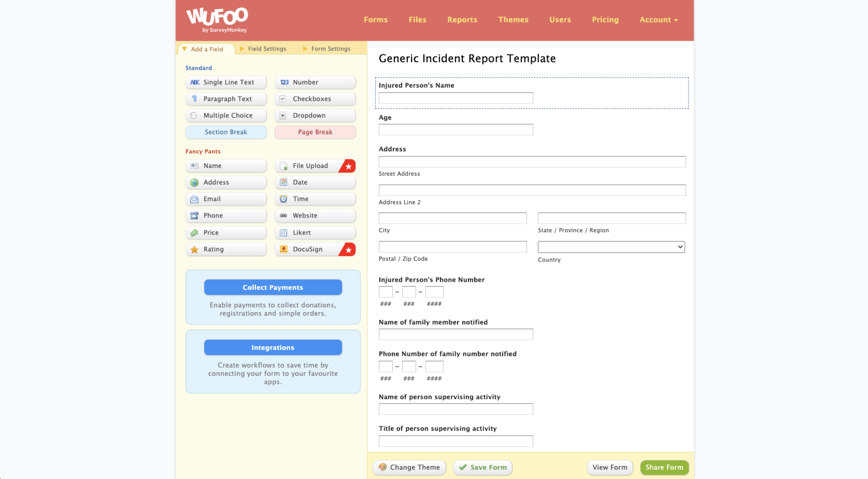Add a Multiple Choice field
The height and width of the screenshot is (479, 868).
coord(226,115)
